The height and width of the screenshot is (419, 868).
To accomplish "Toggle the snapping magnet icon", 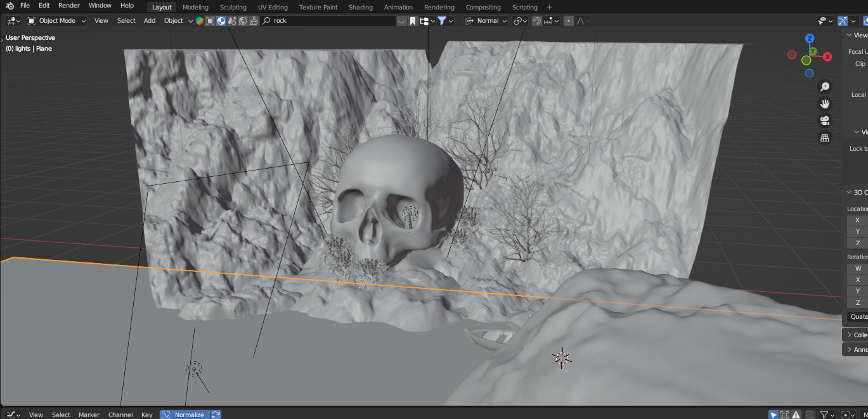I will pyautogui.click(x=536, y=21).
